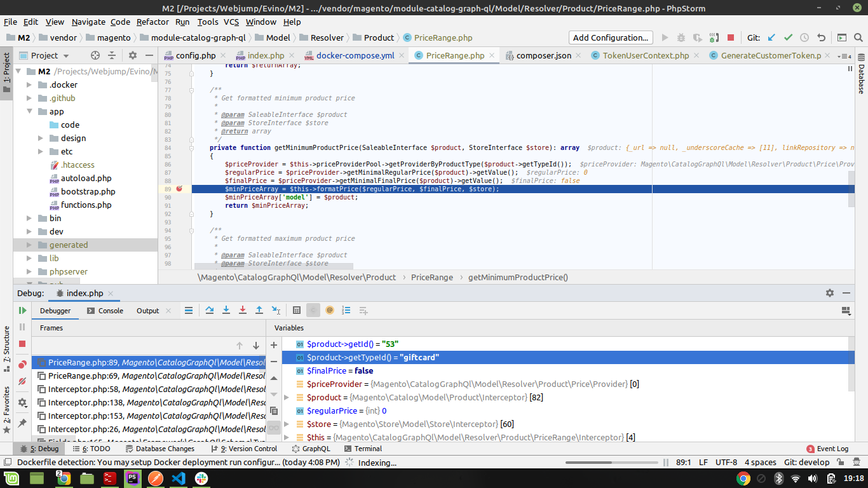Open the VCS menu
The height and width of the screenshot is (488, 868).
coord(231,22)
